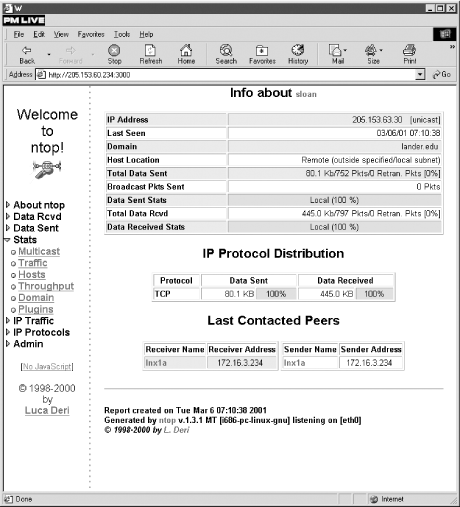Refresh the page with Refresh icon
The height and width of the screenshot is (507, 460).
150,50
